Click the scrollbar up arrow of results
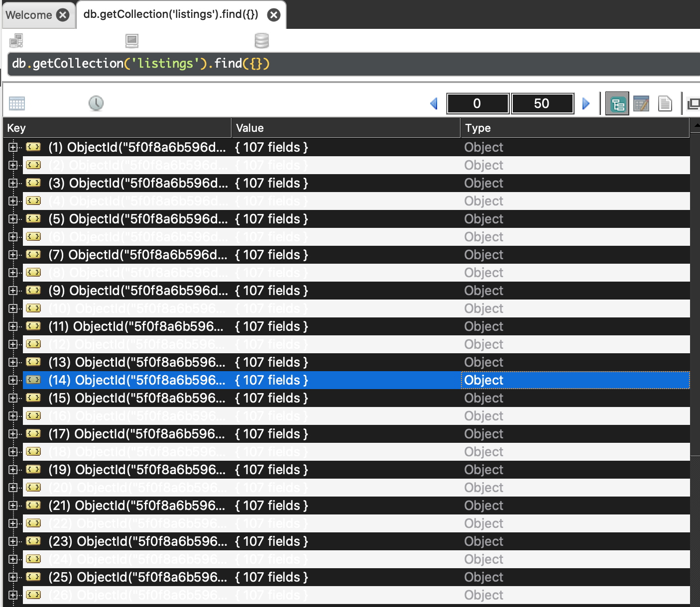Screen dimensions: 700x607 click(696, 125)
